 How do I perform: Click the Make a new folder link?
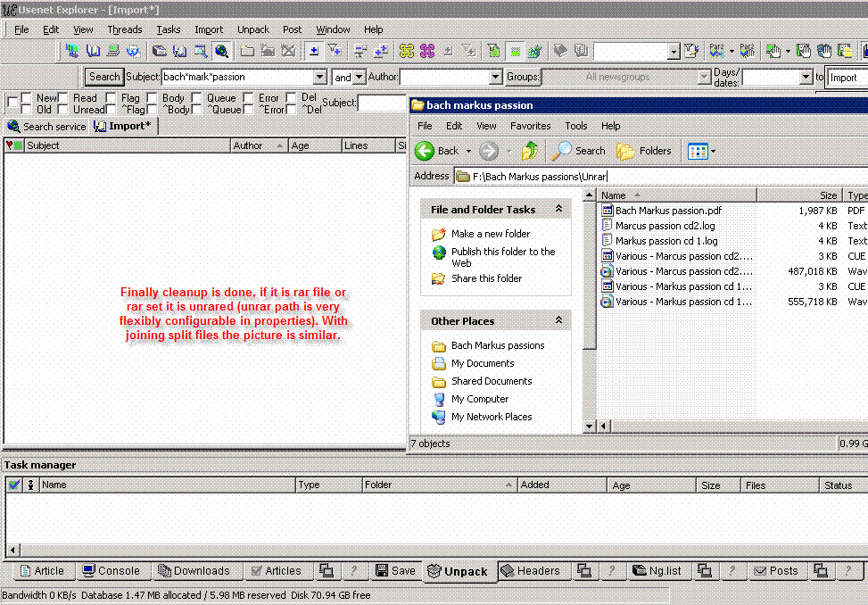click(490, 234)
